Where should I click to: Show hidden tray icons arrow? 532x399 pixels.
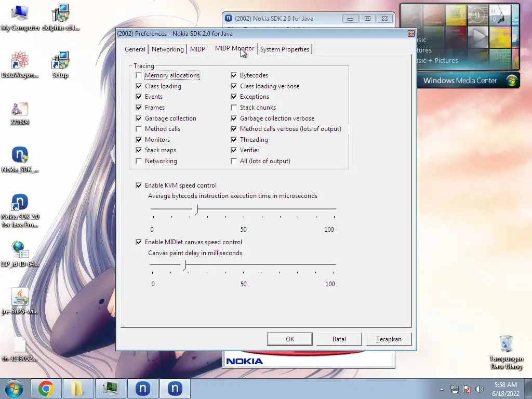point(442,389)
